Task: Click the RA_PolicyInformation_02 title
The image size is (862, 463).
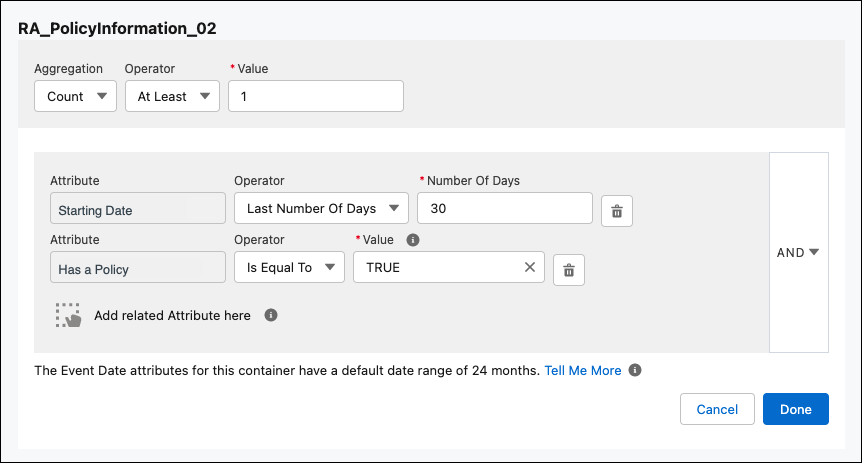Action: tap(117, 29)
